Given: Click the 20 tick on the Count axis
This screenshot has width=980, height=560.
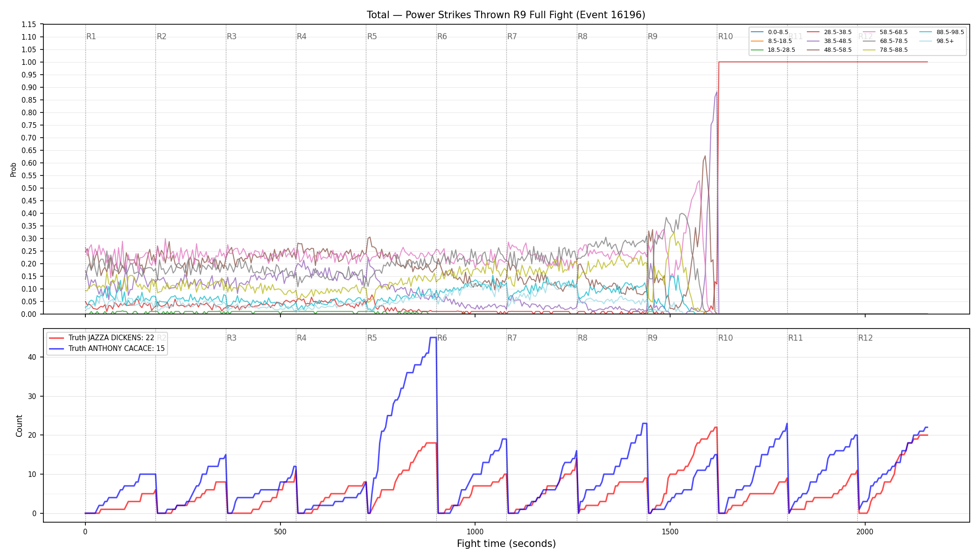Looking at the screenshot, I should (x=33, y=435).
